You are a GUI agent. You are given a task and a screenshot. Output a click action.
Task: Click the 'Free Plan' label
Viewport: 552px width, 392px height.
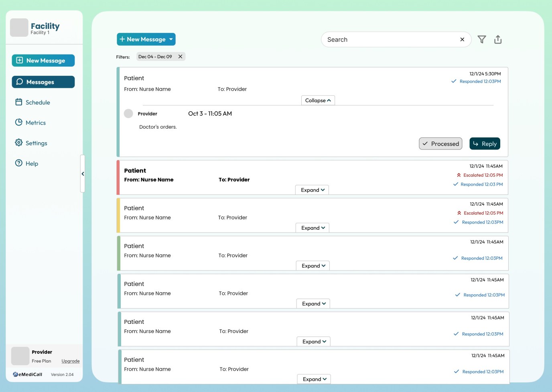click(x=41, y=361)
